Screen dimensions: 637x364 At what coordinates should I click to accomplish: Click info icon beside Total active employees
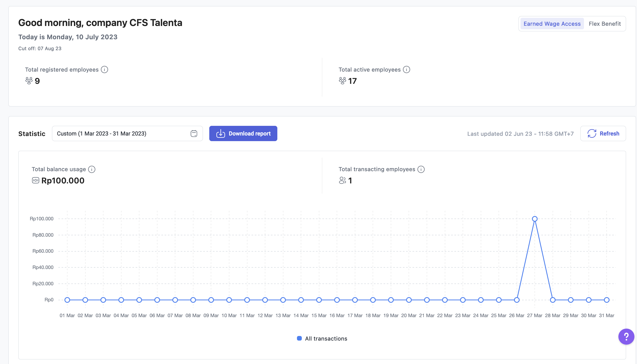(407, 70)
